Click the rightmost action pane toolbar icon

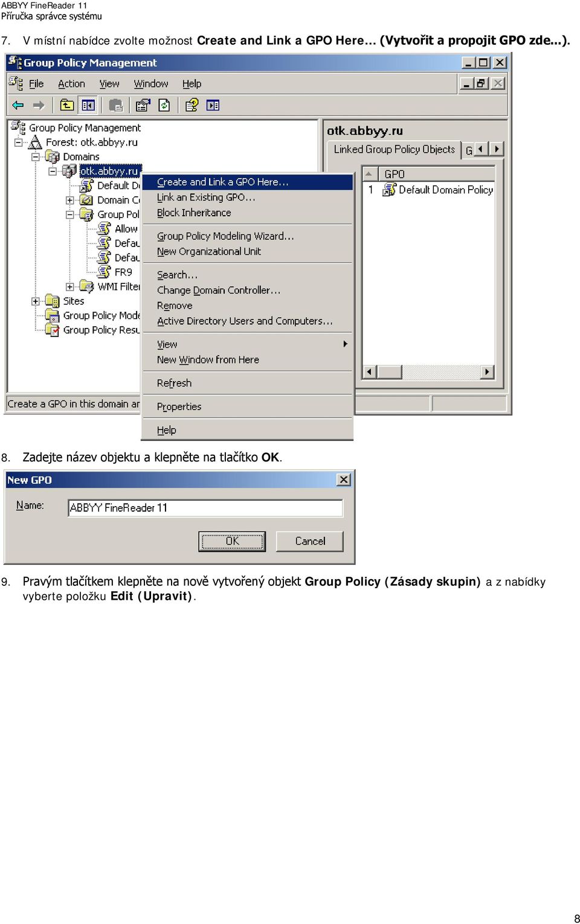click(213, 105)
